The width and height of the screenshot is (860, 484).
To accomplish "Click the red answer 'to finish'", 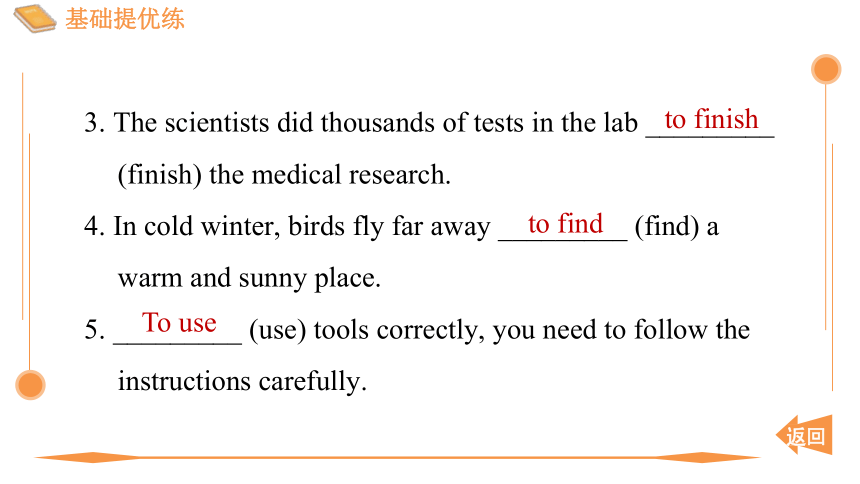I will (x=711, y=119).
